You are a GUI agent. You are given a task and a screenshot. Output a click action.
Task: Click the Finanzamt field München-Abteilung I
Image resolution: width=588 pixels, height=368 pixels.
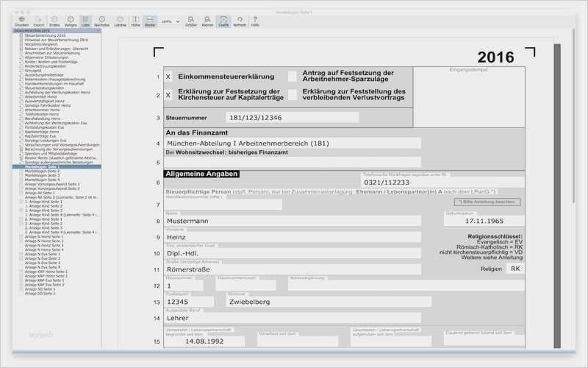(x=292, y=144)
